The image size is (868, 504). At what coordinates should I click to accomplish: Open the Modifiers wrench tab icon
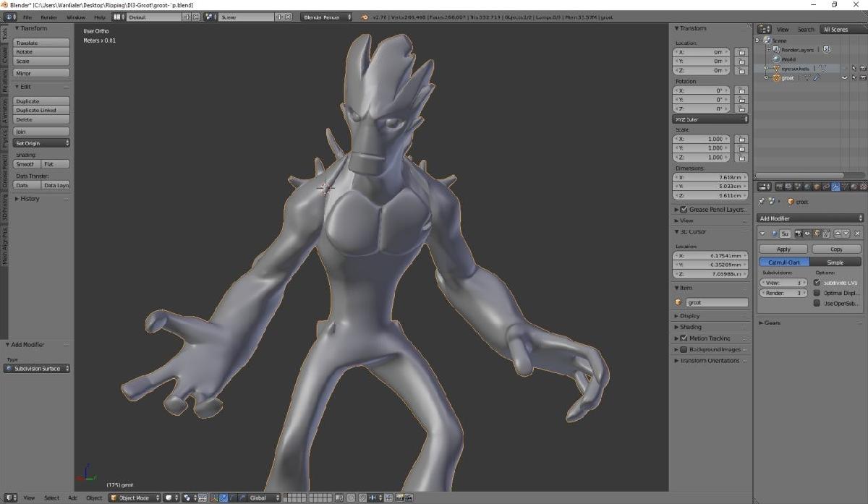pos(835,187)
